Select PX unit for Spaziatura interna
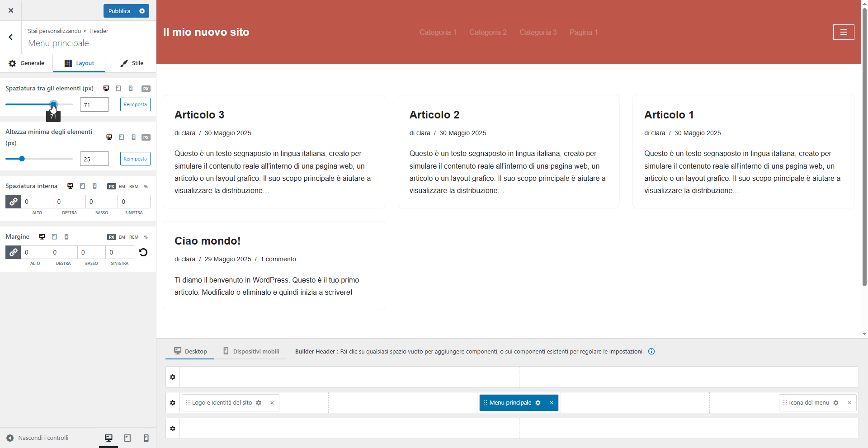868x448 pixels. point(112,186)
